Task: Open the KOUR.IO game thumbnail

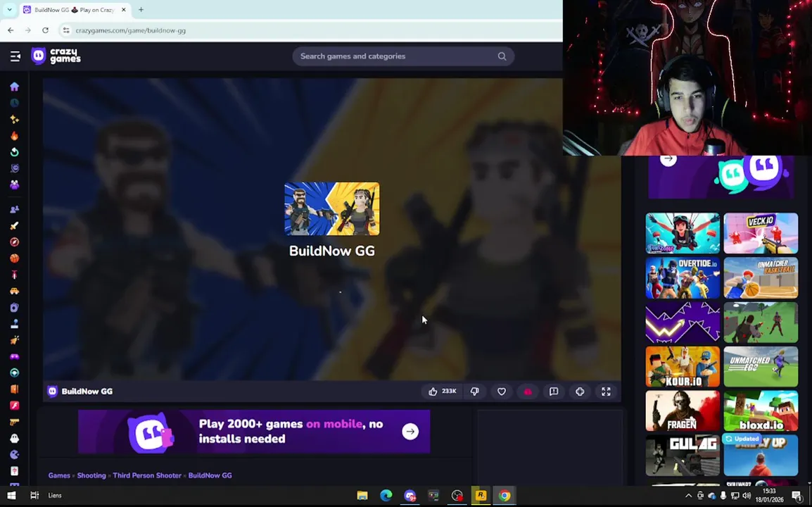Action: point(683,366)
